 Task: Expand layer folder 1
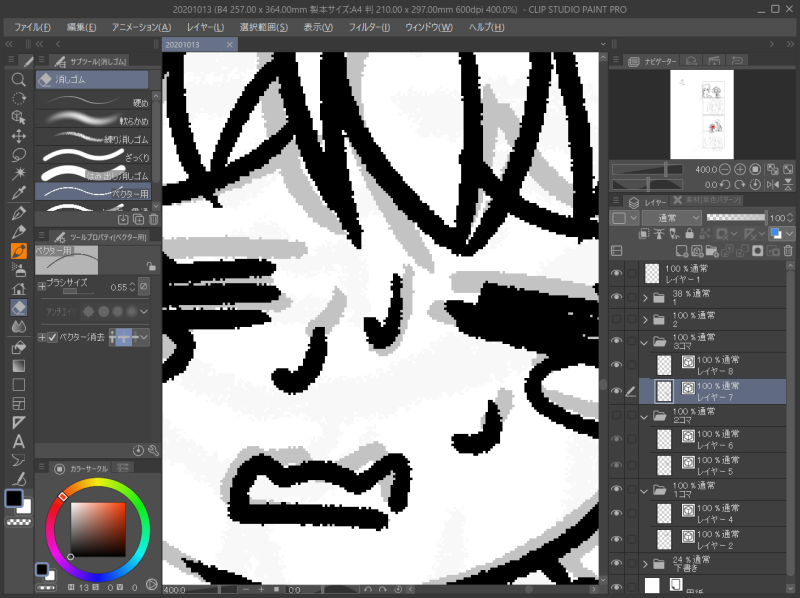point(645,297)
